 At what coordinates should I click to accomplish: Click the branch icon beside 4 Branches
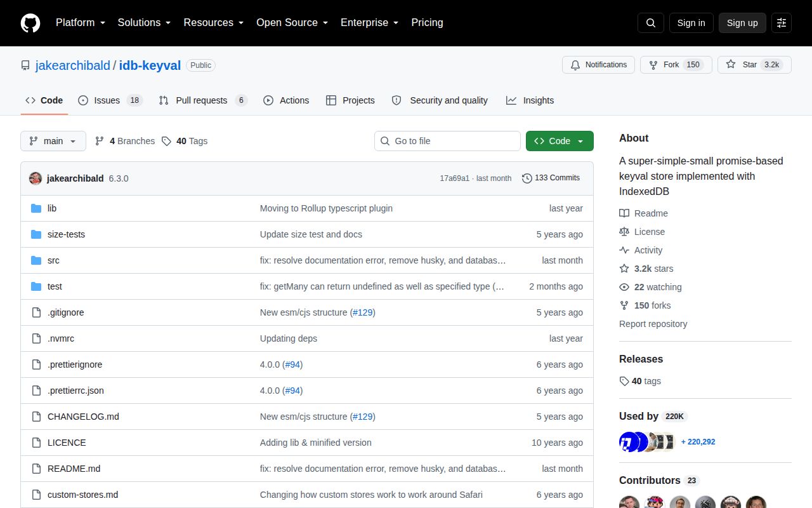(100, 141)
